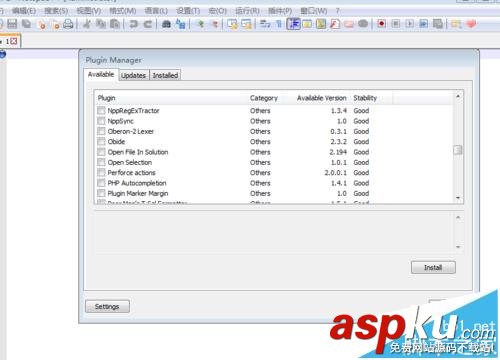Toggle synchronized vertical scrolling icon
The height and width of the screenshot is (360, 500).
coord(232,24)
